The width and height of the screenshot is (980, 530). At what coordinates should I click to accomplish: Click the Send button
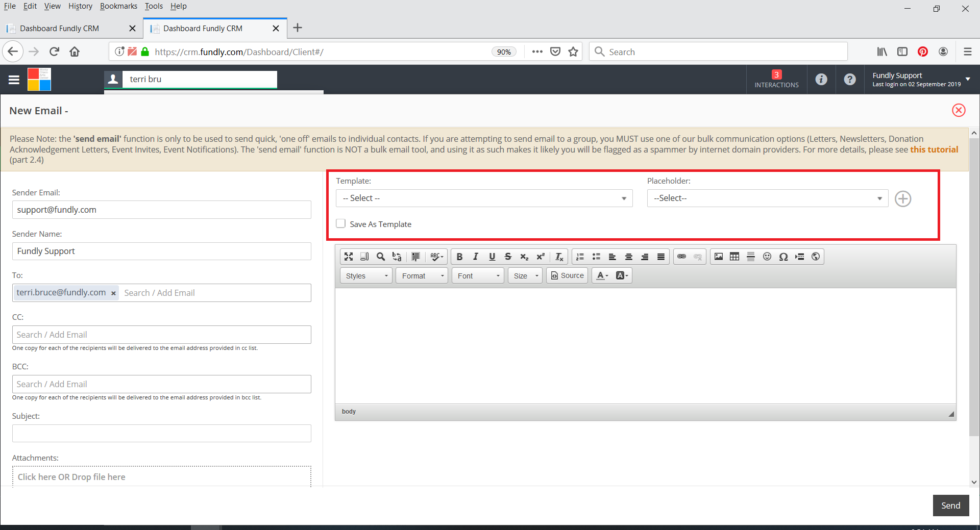(950, 506)
